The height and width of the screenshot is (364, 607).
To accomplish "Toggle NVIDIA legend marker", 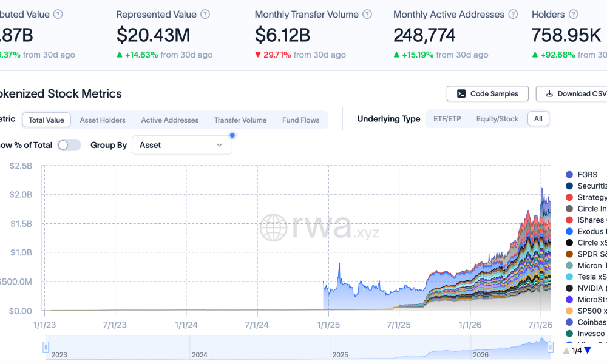I will click(x=569, y=288).
